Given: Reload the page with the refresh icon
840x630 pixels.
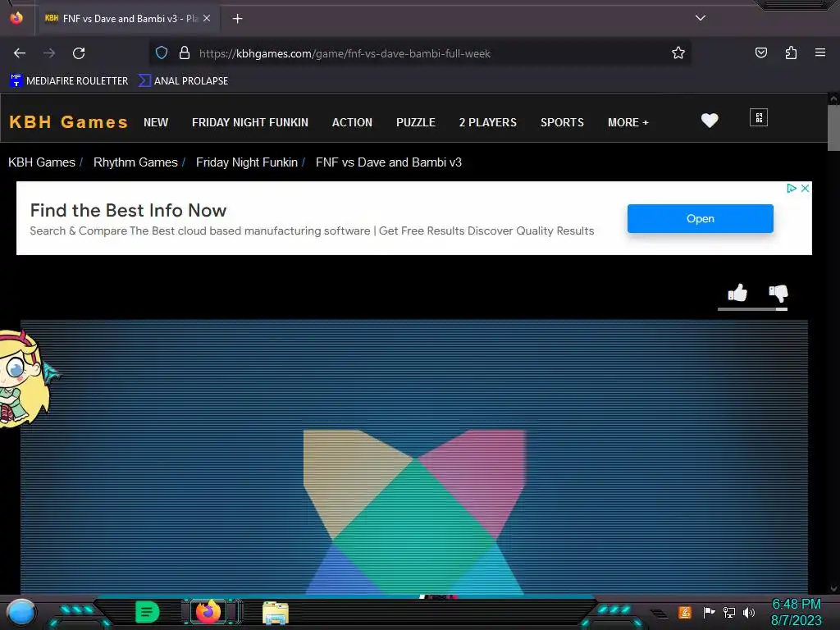Looking at the screenshot, I should click(x=79, y=53).
